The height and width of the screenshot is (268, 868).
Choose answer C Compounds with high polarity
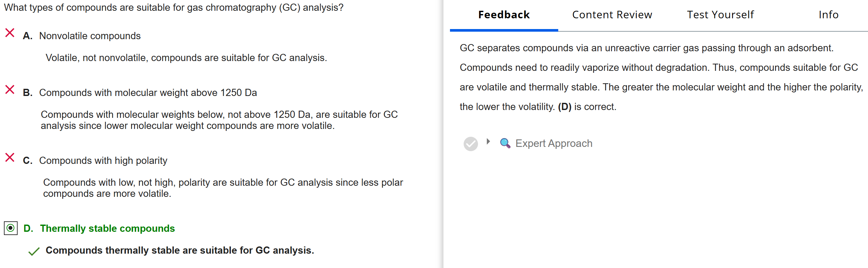coord(103,160)
